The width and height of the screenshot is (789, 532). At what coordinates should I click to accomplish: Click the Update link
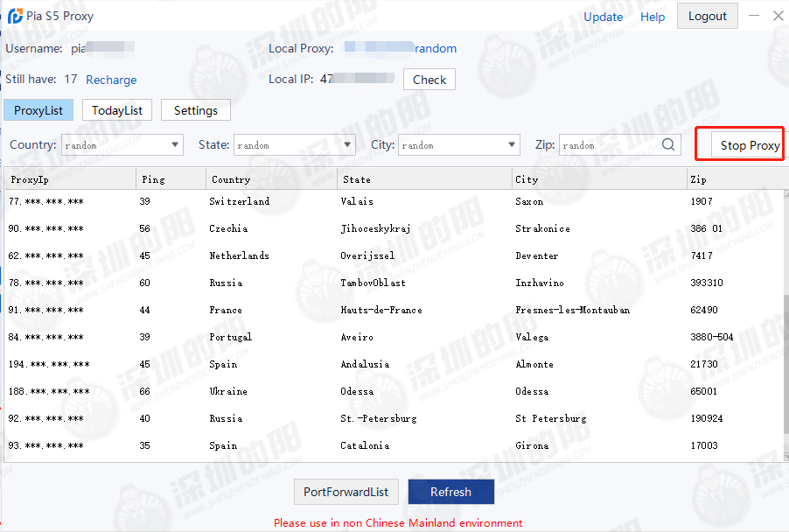point(603,17)
